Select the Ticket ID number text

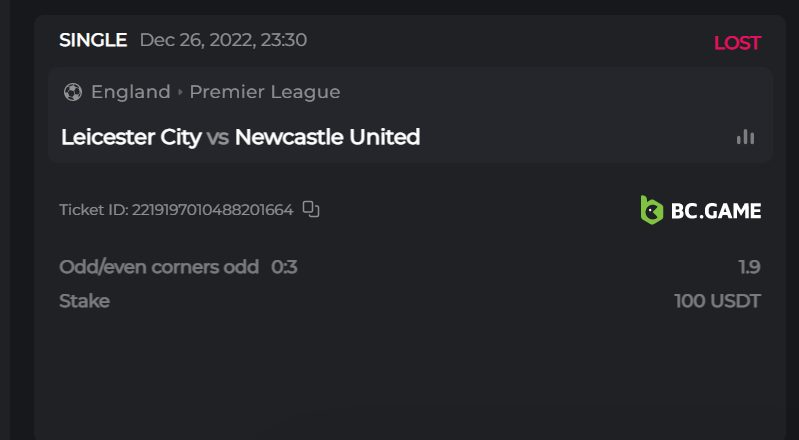[212, 210]
